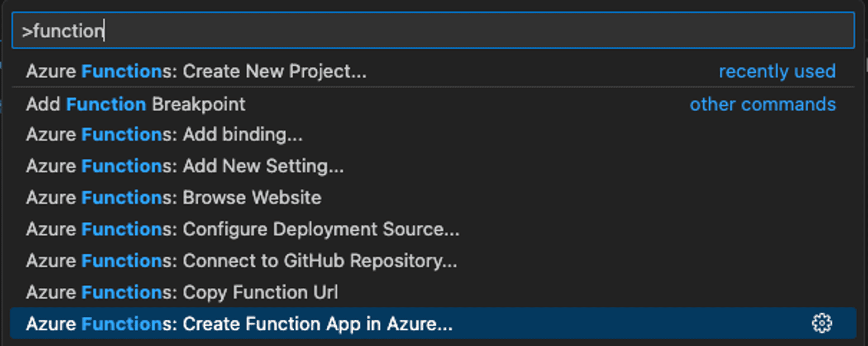Click the other commands label
868x346 pixels.
(763, 104)
